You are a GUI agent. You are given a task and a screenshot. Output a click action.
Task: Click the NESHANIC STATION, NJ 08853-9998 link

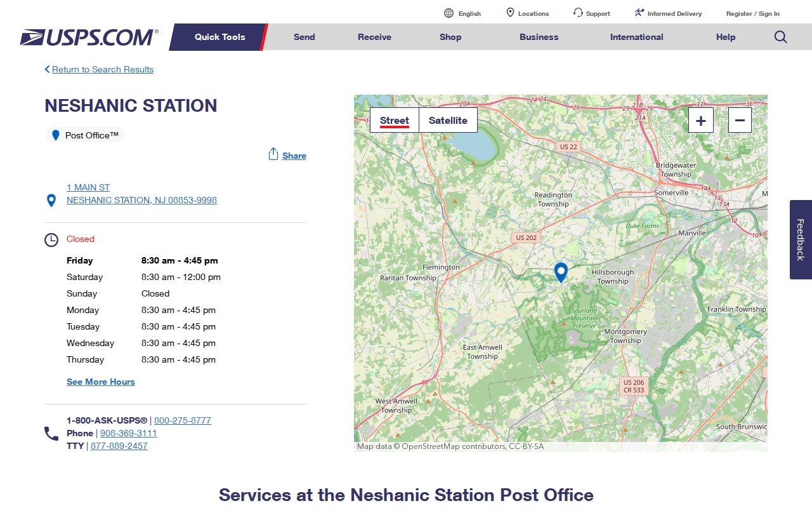pyautogui.click(x=141, y=200)
